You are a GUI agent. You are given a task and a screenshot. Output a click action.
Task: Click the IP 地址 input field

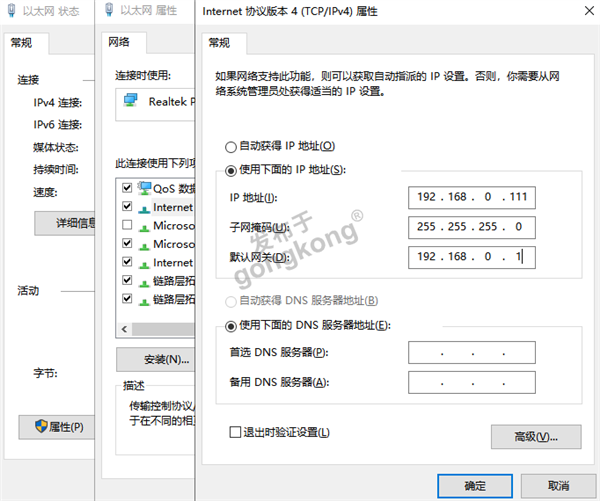[472, 197]
